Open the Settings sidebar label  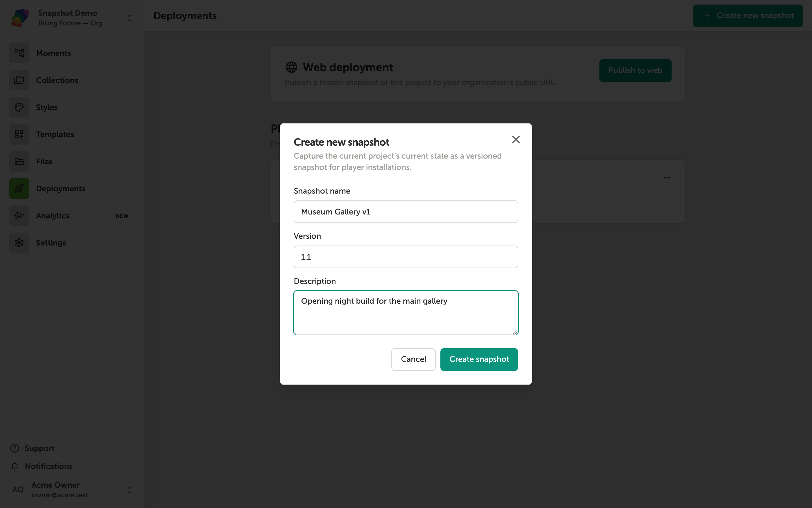(51, 243)
